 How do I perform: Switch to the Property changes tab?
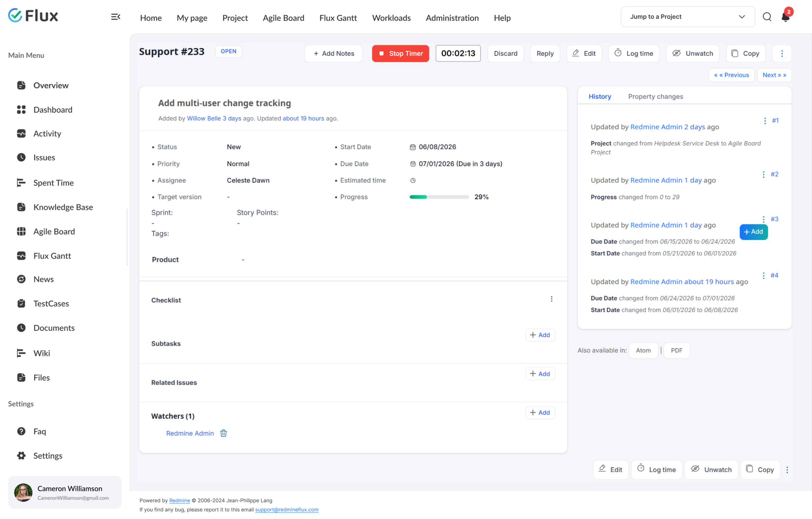pos(656,96)
